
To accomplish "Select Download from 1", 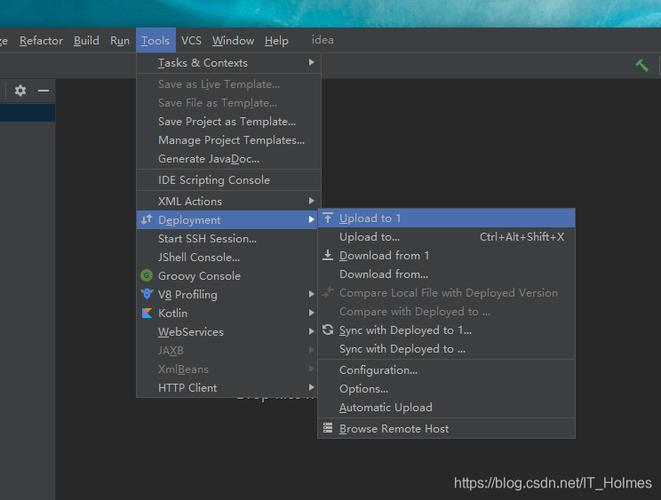I will pos(446,255).
